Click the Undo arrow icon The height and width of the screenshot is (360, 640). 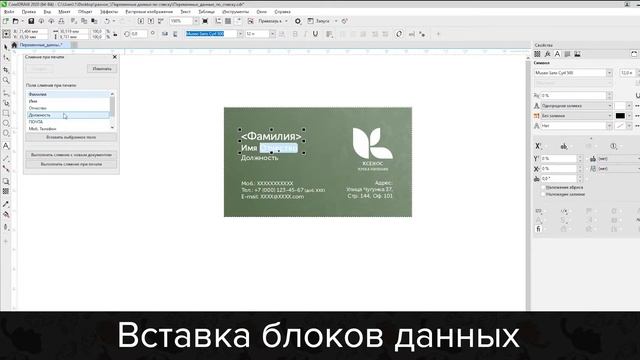pos(107,21)
